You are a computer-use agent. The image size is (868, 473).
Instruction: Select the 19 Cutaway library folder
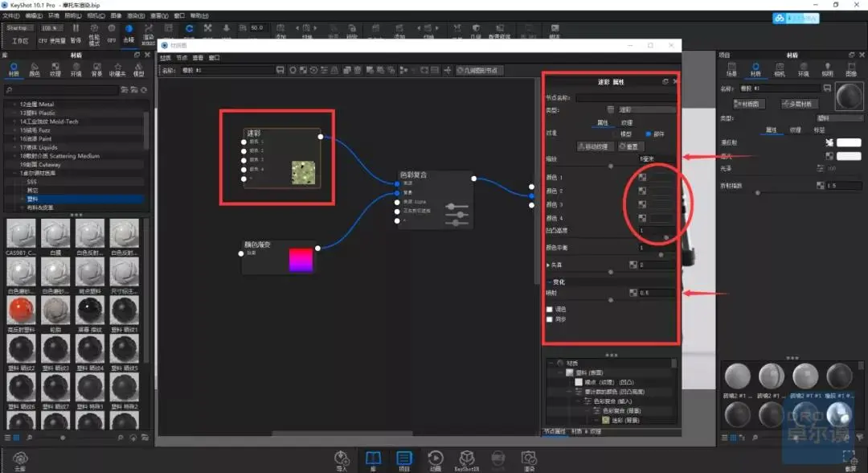click(x=40, y=164)
